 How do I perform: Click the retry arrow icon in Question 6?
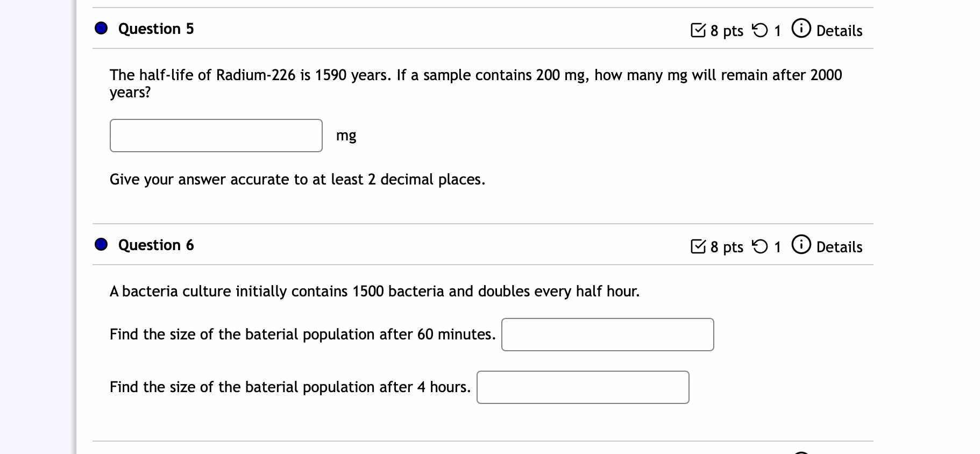point(760,246)
